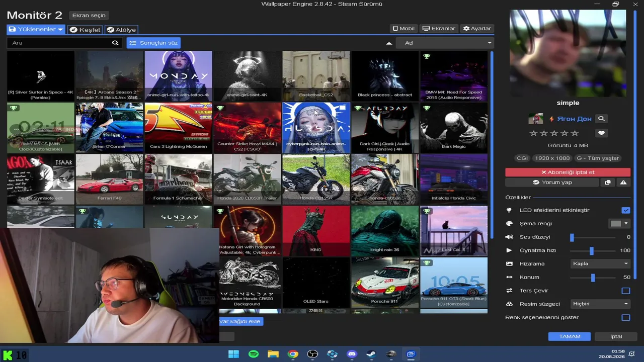Open Steam from the taskbar
The image size is (644, 362).
tap(371, 354)
